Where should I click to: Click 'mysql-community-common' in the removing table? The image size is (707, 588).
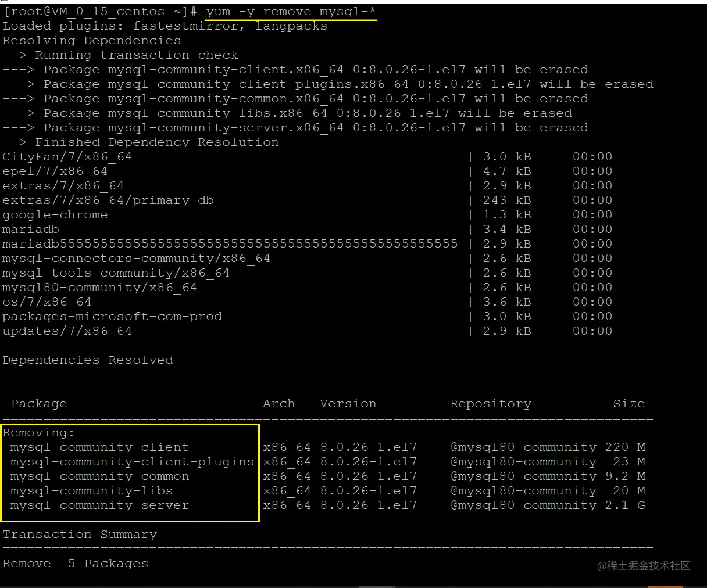click(x=99, y=476)
